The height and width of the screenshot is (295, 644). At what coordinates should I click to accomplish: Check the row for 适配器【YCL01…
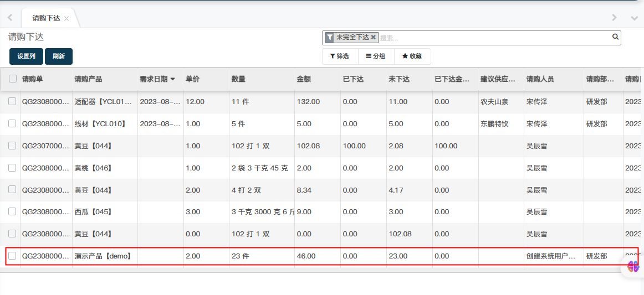point(12,102)
